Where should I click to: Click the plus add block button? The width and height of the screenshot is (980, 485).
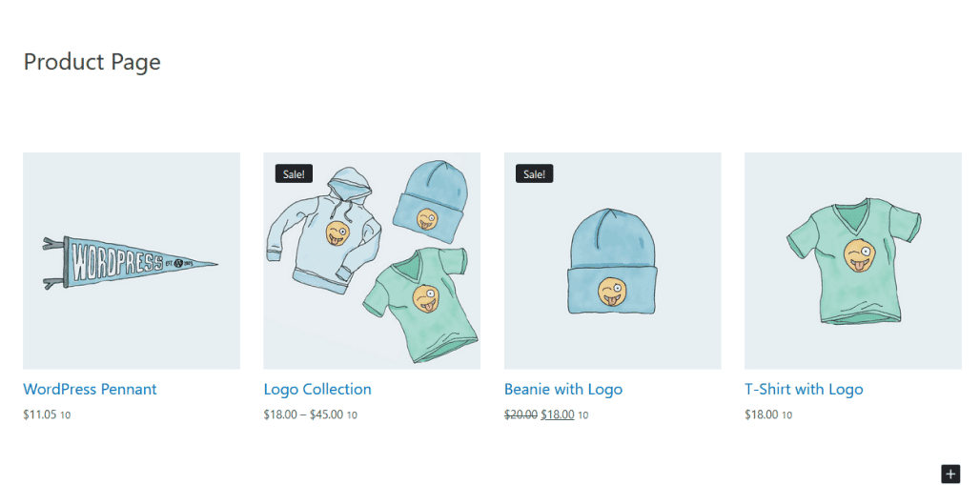950,474
